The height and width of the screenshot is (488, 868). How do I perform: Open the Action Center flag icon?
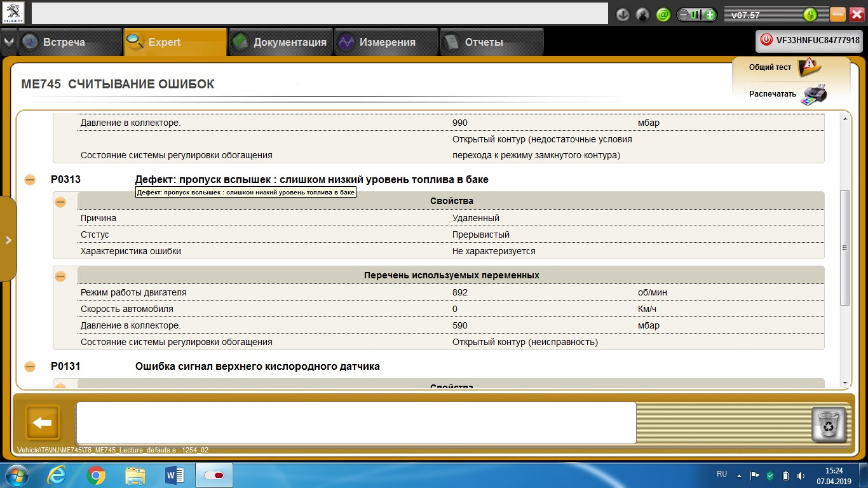755,475
